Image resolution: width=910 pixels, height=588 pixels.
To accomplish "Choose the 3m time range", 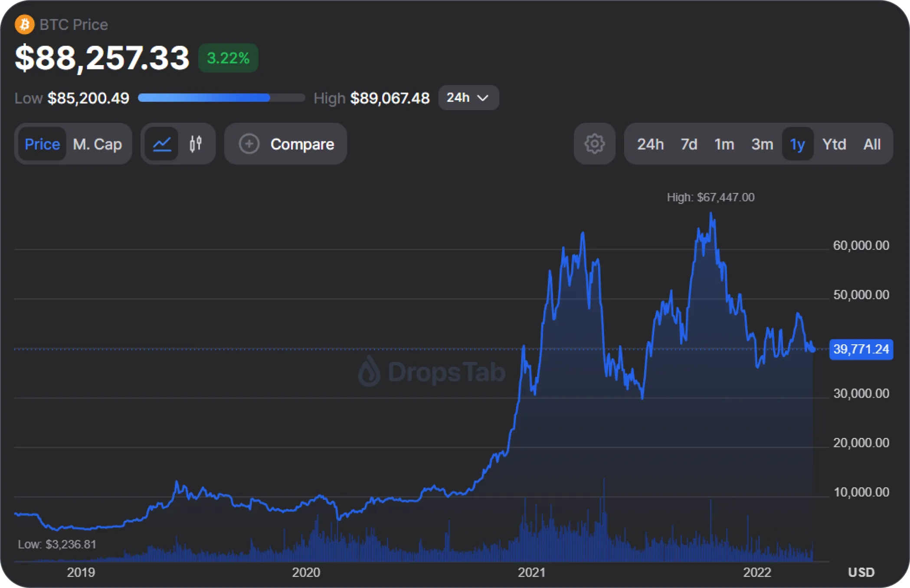I will coord(762,144).
